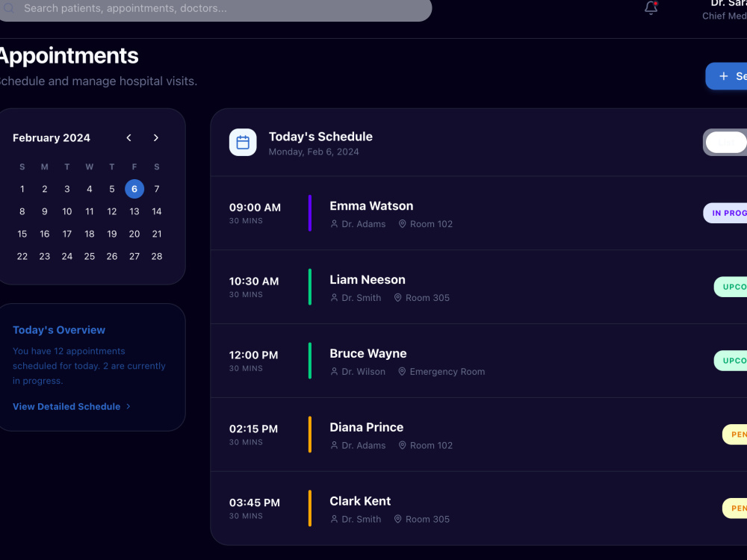Select February 14 in calendar
Screen dimensions: 747x560
point(157,211)
